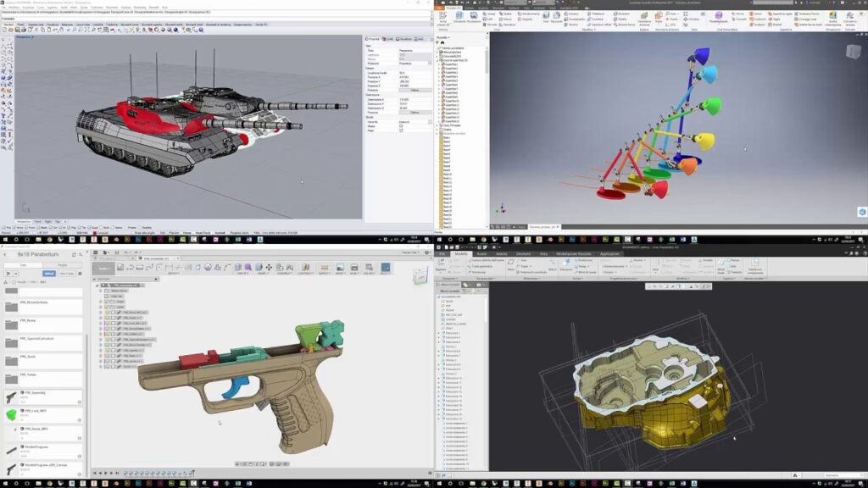Toggle the Osnap 'Fine' checkbox in Rhino

click(3, 227)
